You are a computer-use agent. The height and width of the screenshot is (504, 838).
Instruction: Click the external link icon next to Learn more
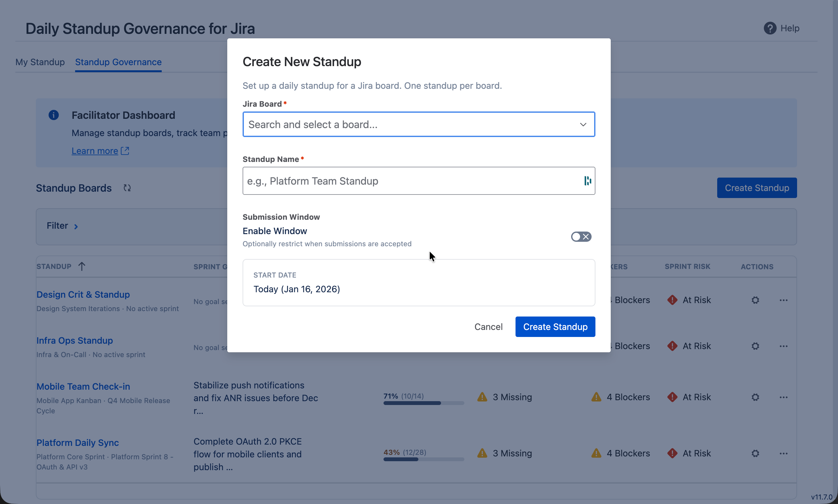pyautogui.click(x=125, y=150)
